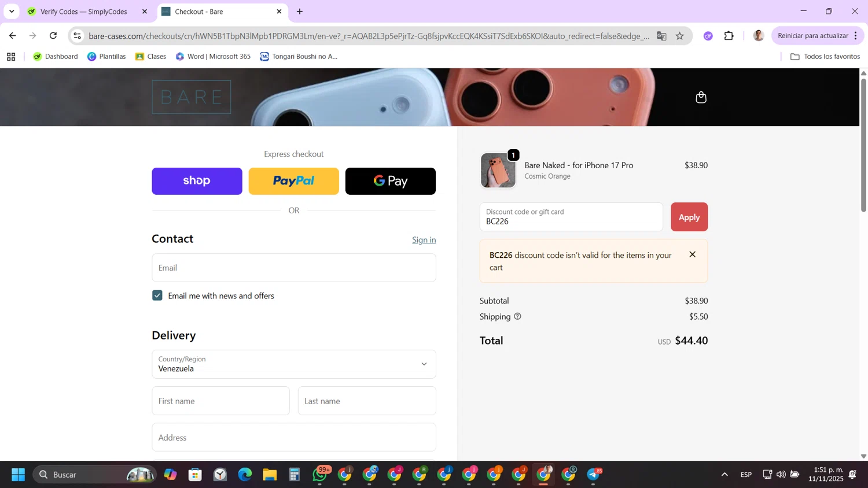Click the Bare Naked iPhone case thumbnail
The width and height of the screenshot is (868, 488).
[x=498, y=171]
